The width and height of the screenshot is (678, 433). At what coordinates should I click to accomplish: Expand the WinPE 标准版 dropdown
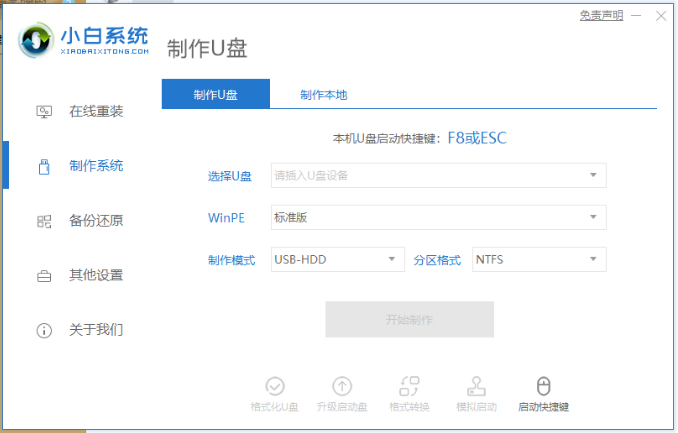click(x=438, y=217)
